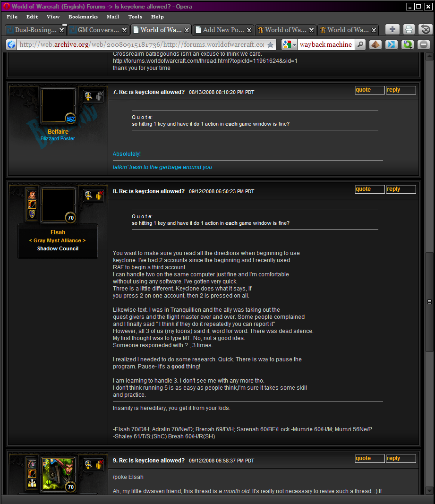Quote post 8 by Elsah

click(370, 189)
